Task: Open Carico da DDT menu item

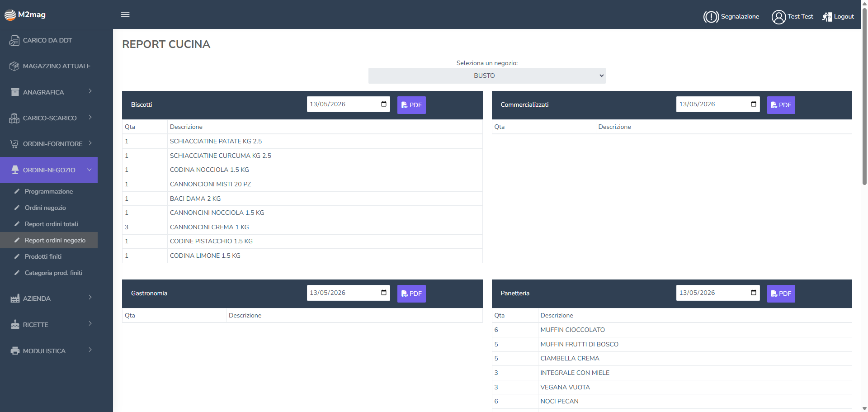Action: 49,40
